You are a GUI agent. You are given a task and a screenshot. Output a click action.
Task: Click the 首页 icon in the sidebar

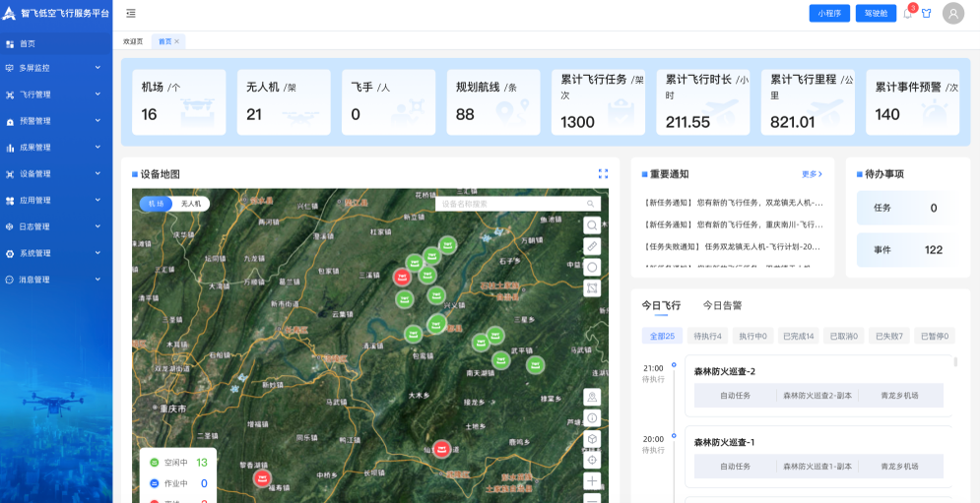coord(10,43)
